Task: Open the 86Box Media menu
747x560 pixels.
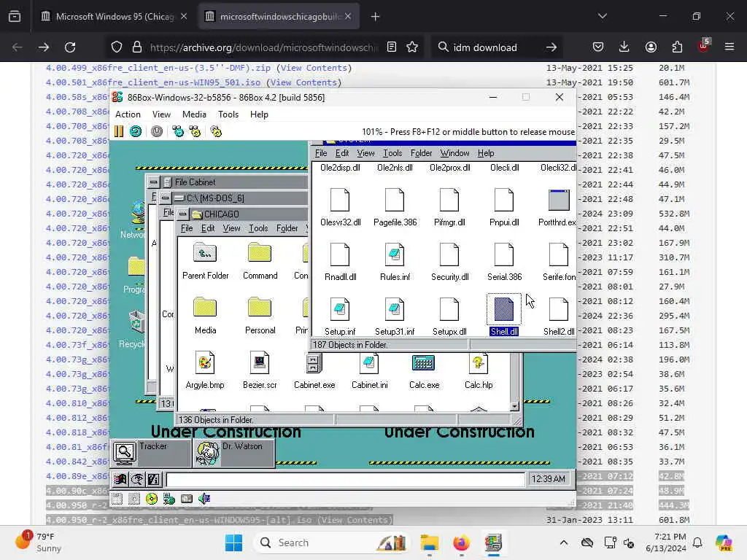Action: [x=194, y=114]
